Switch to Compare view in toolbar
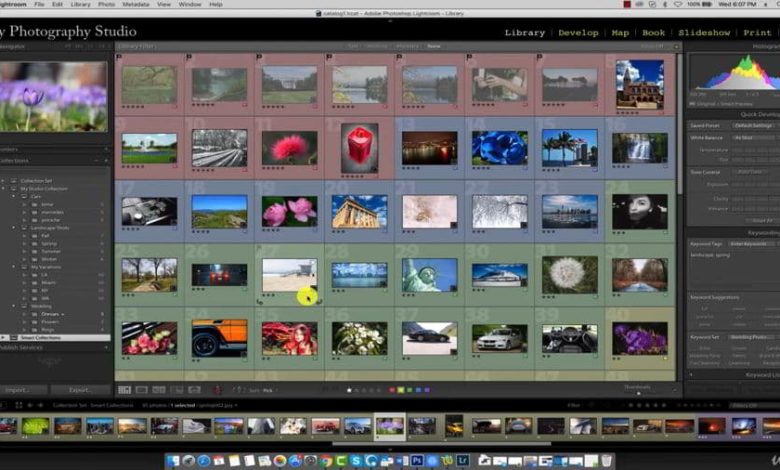Screen dimensions: 780x470 click(159, 390)
